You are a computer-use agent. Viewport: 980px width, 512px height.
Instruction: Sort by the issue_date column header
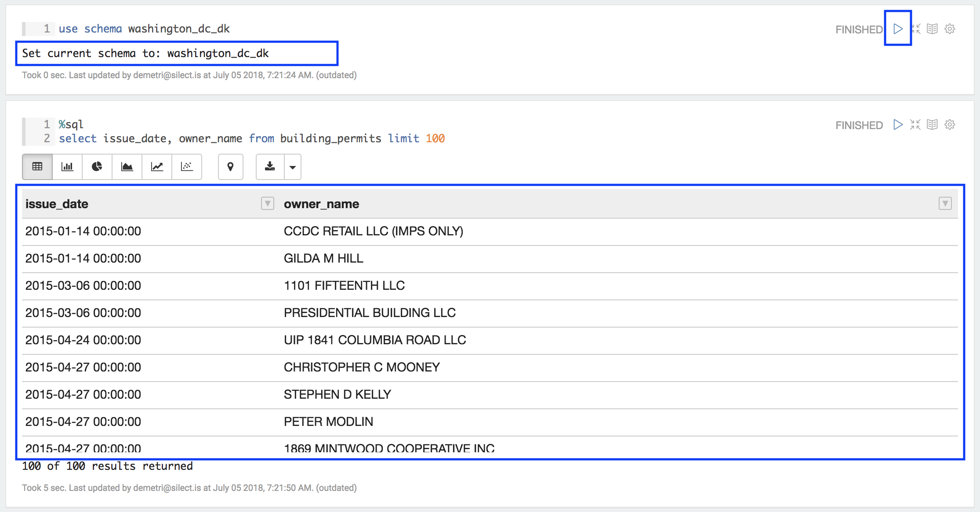pyautogui.click(x=57, y=204)
